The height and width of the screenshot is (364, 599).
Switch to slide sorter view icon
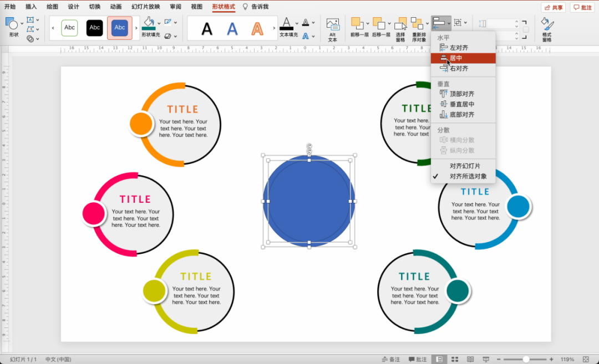tap(455, 360)
